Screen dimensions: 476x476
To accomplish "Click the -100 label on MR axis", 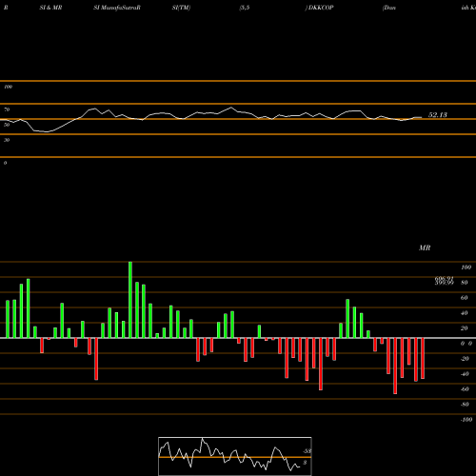I will point(466,420).
